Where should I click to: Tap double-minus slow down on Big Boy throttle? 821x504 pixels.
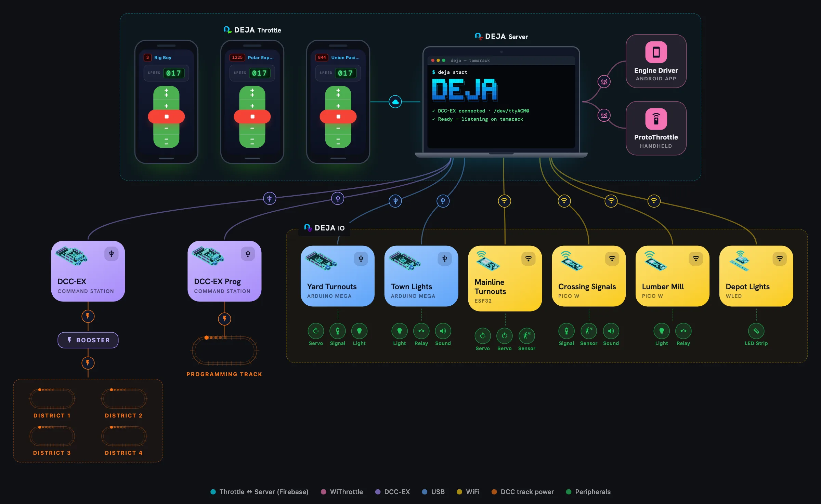click(166, 141)
